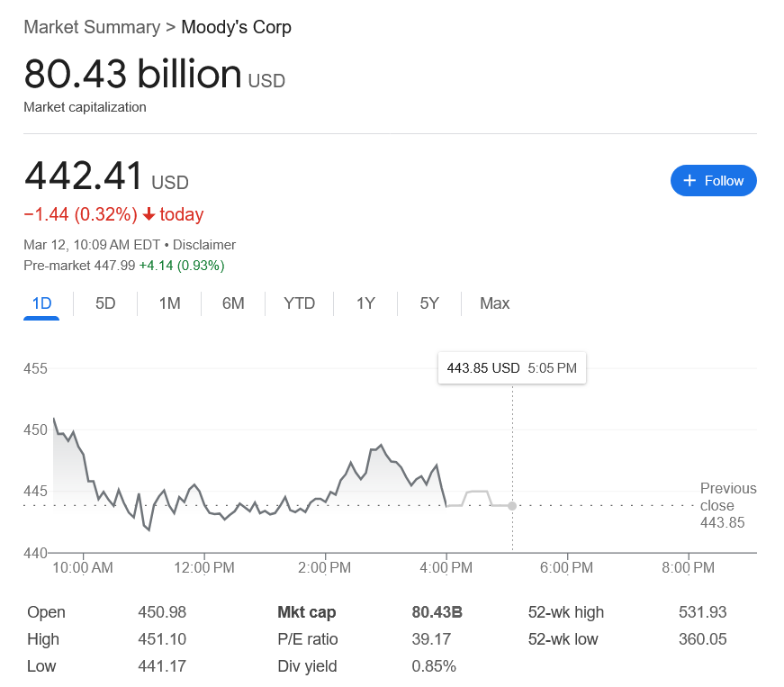Screen dimensions: 784x687
Task: Click the 52-wk low value 360.05
Action: point(702,639)
